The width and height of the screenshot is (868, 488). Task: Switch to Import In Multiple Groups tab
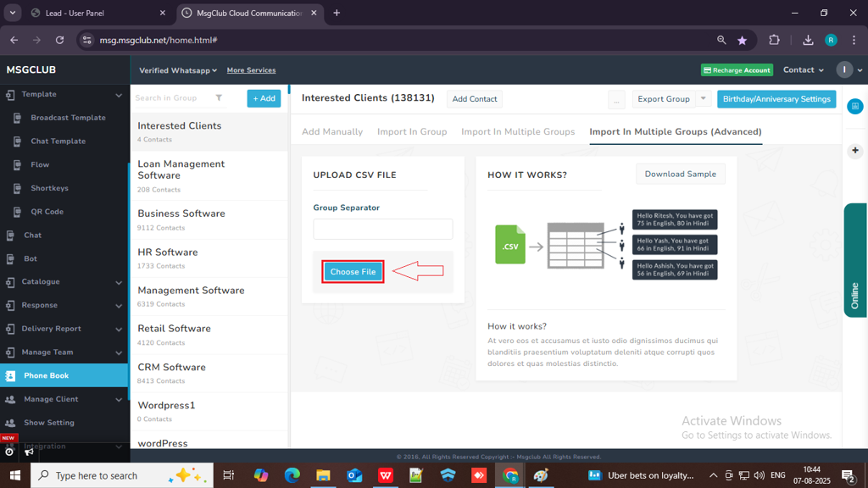[518, 131]
